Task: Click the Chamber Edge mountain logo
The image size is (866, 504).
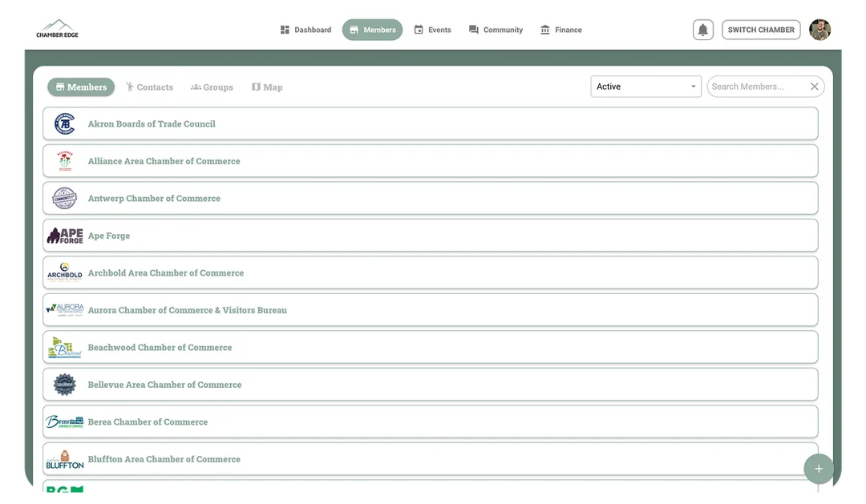Action: click(x=58, y=29)
